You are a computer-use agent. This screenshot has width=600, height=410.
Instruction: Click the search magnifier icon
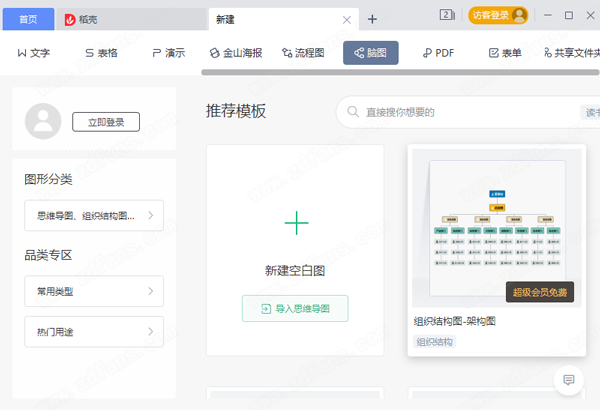(353, 112)
